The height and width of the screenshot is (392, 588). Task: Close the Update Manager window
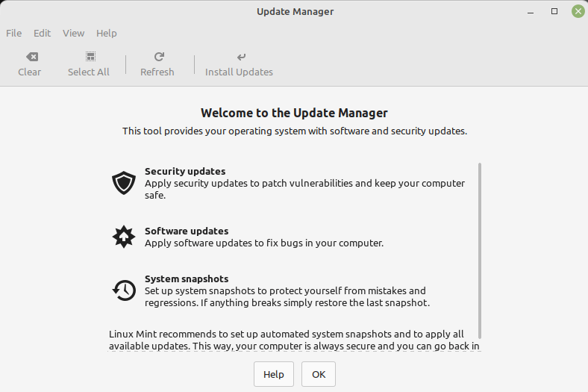tap(577, 11)
